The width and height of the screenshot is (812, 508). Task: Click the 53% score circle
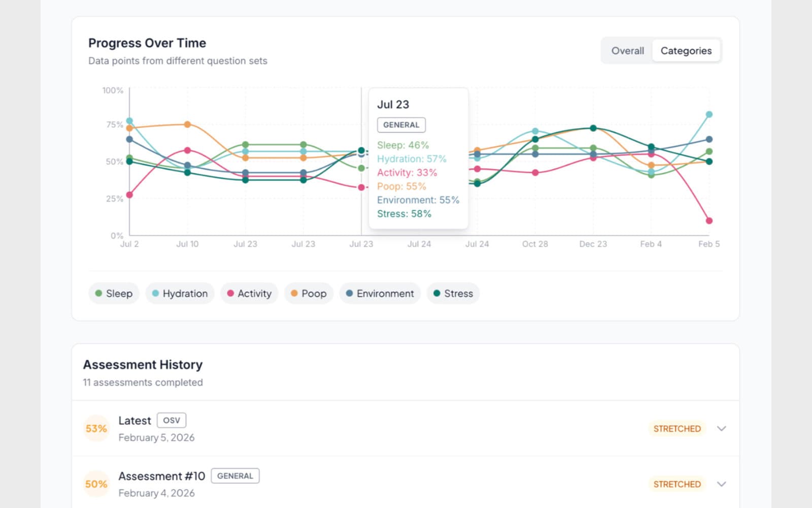(96, 428)
